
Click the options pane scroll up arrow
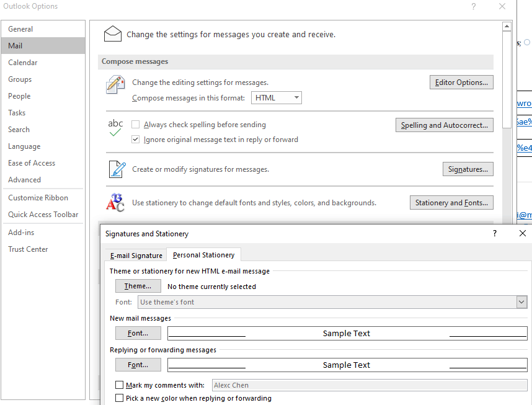point(507,27)
